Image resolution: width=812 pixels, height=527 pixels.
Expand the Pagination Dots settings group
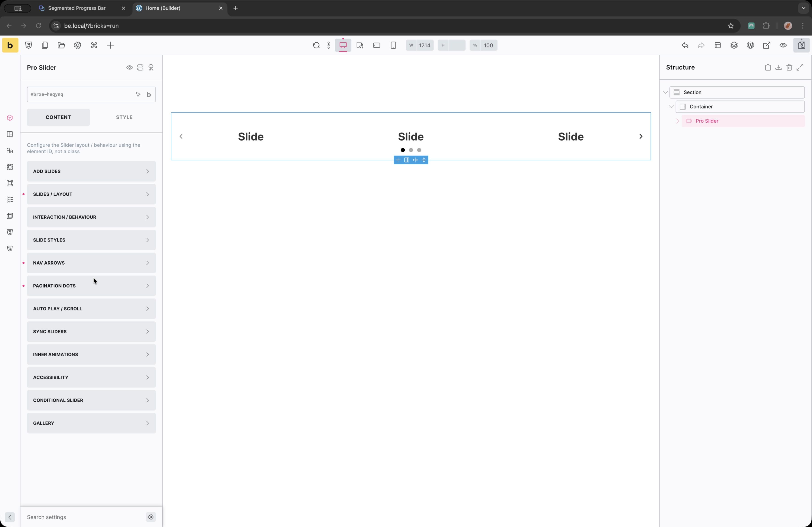click(x=91, y=286)
